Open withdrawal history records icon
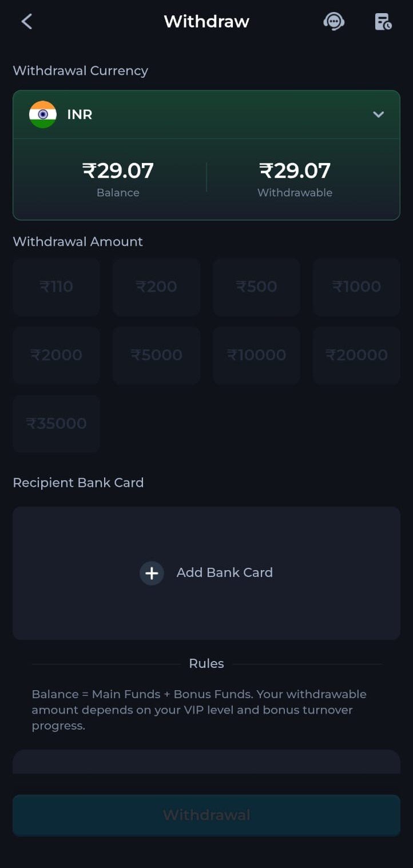 382,21
